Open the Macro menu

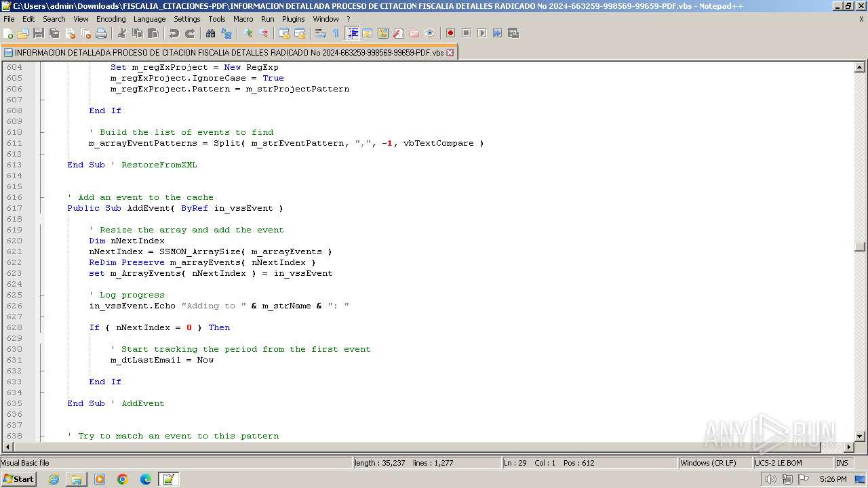pos(243,19)
